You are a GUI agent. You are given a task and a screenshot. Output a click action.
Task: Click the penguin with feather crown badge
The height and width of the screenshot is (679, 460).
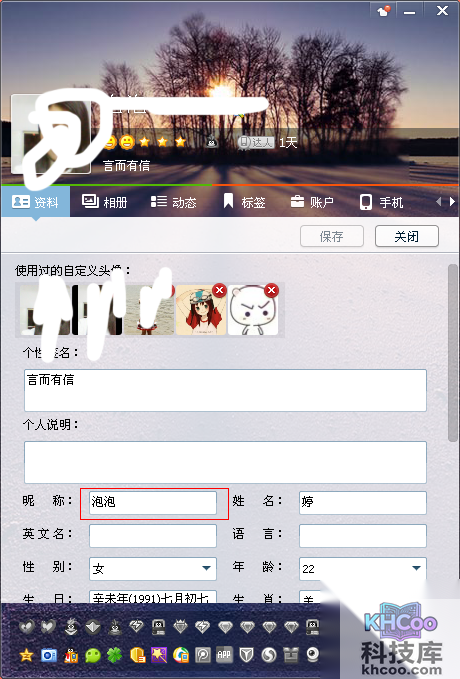click(x=71, y=627)
